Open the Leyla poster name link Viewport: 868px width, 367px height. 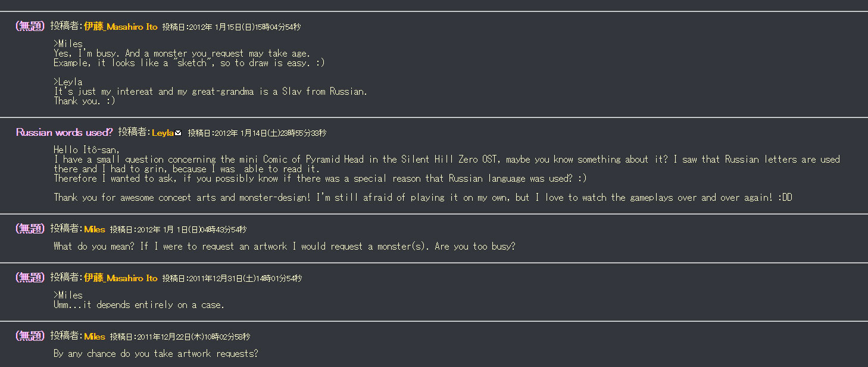[163, 133]
